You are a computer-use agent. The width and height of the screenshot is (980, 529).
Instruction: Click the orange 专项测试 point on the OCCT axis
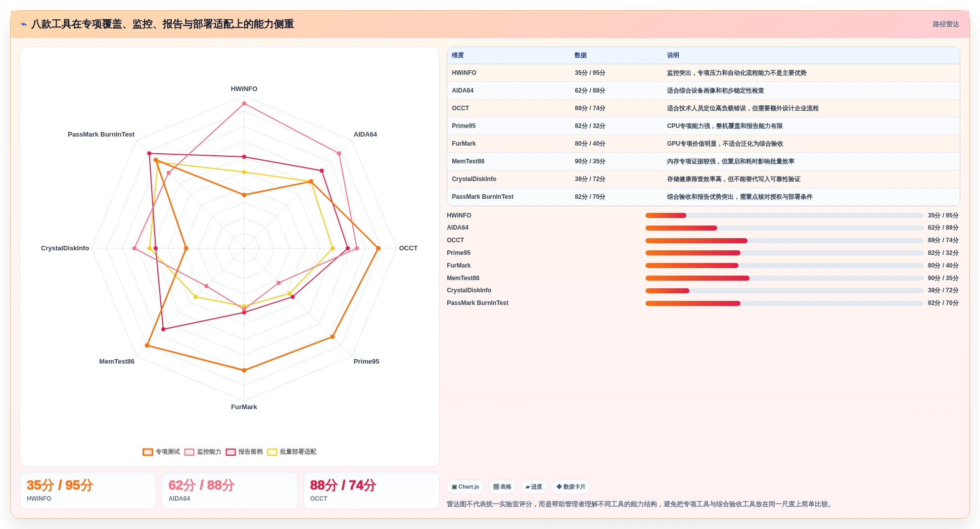(x=378, y=248)
